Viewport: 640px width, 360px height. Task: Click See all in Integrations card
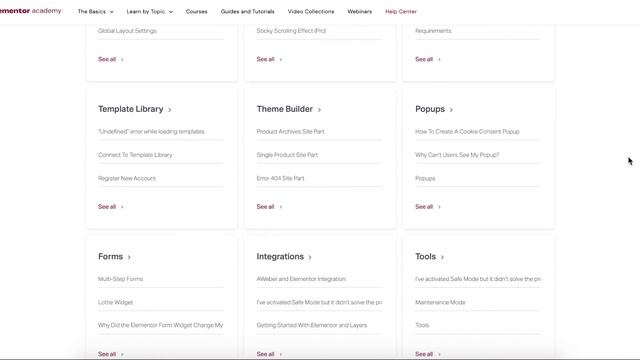pos(269,354)
